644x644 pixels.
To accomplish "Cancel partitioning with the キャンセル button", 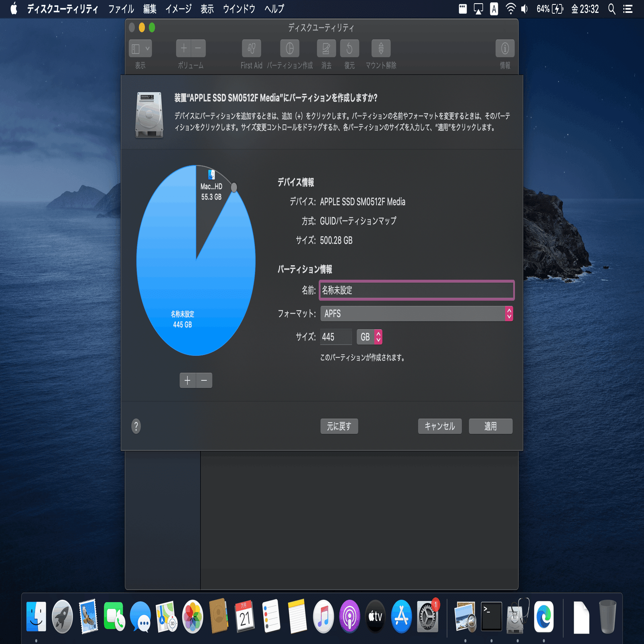I will [440, 426].
